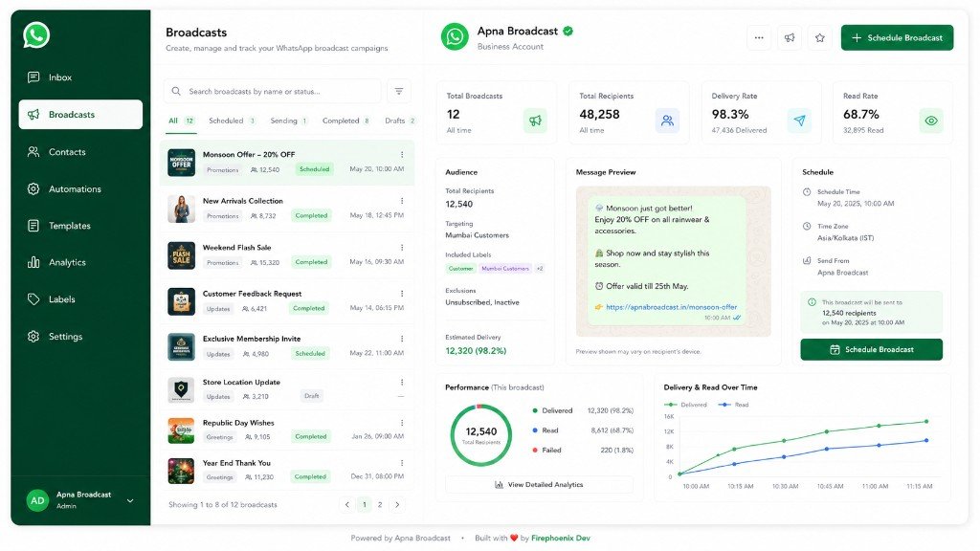The height and width of the screenshot is (551, 980).
Task: Click Schedule Broadcast in the Schedule panel
Action: click(871, 349)
